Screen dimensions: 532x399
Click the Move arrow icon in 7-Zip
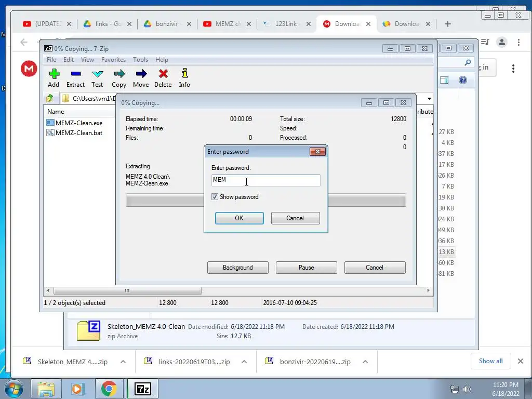point(141,78)
